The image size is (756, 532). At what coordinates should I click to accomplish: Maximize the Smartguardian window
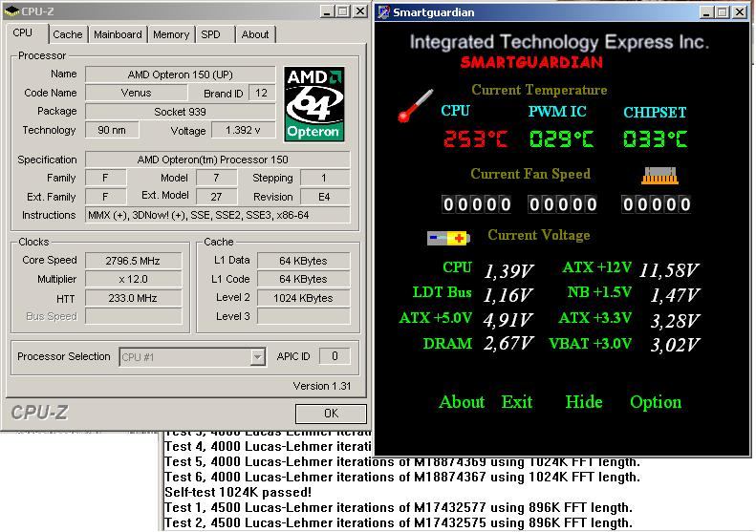tap(723, 12)
